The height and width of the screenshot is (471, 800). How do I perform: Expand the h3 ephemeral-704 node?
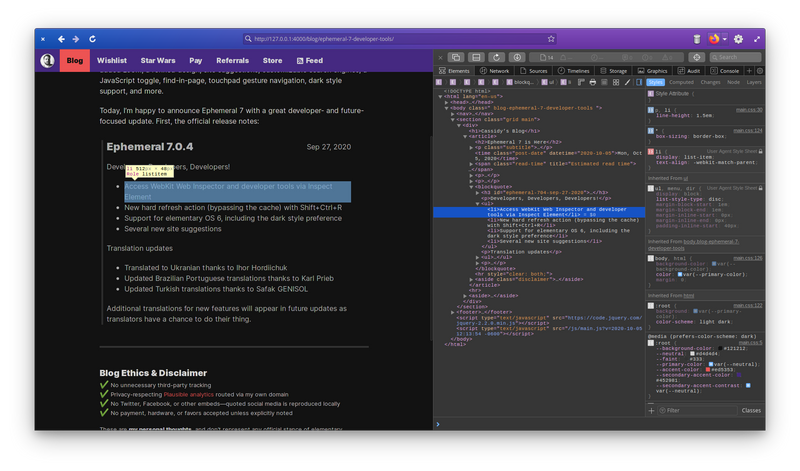click(x=478, y=193)
